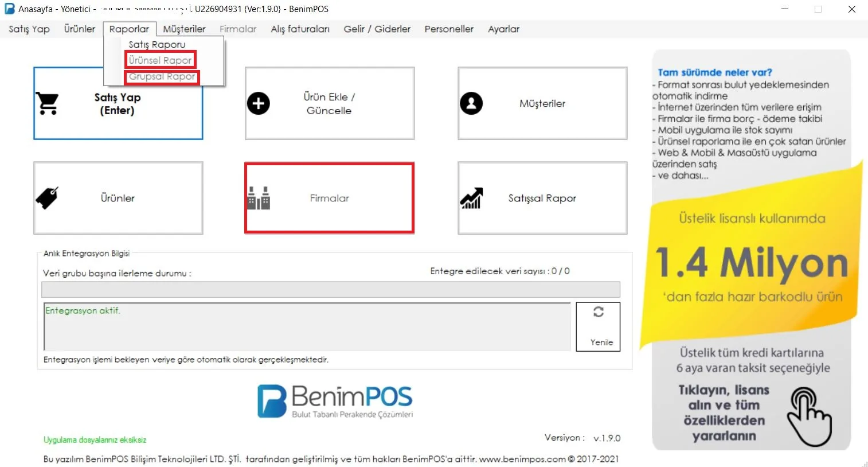This screenshot has height=467, width=868.
Task: Click the version text v.1.9.0
Action: pos(607,438)
